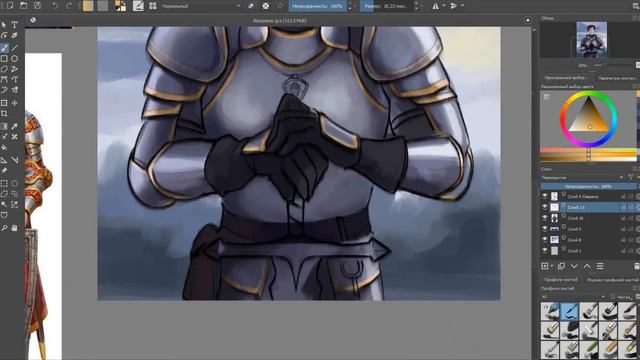This screenshot has height=360, width=640.
Task: Toggle the vertical mirror tool
Action: point(453,6)
